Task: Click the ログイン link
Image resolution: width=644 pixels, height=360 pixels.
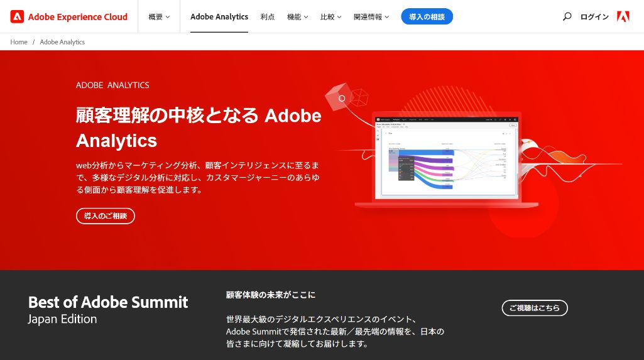Action: tap(594, 17)
